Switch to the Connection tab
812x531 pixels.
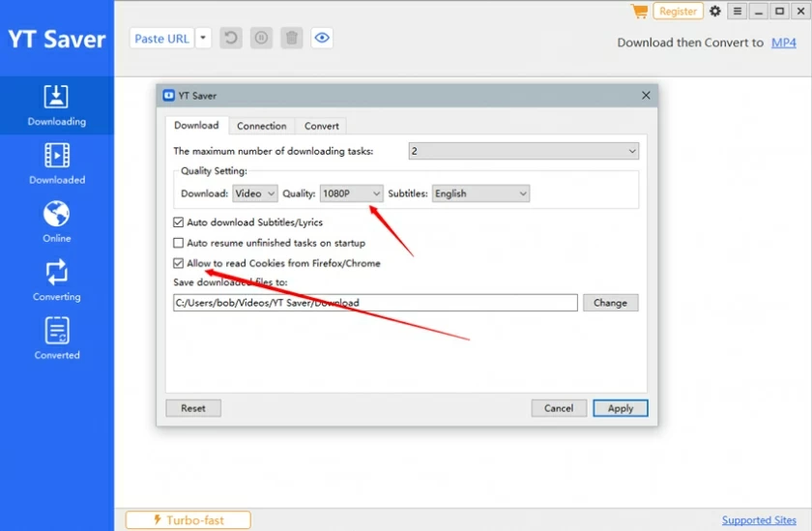coord(262,126)
